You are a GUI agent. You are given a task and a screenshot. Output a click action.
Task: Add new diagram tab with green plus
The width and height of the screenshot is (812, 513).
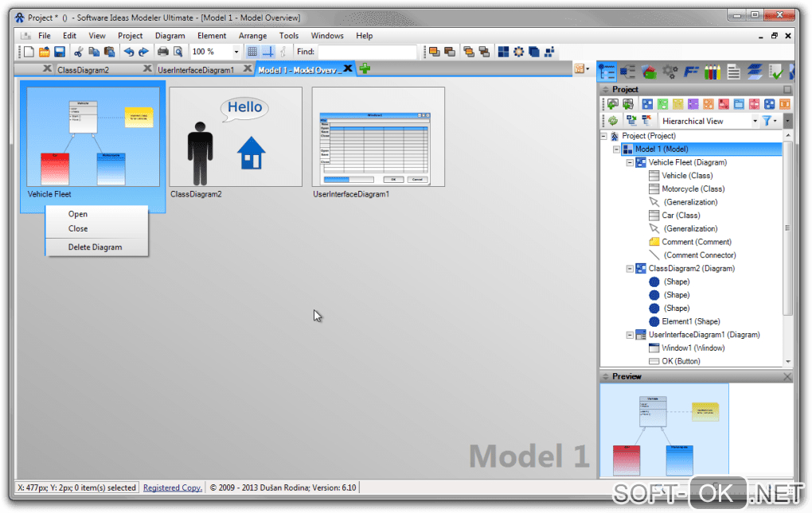(365, 68)
